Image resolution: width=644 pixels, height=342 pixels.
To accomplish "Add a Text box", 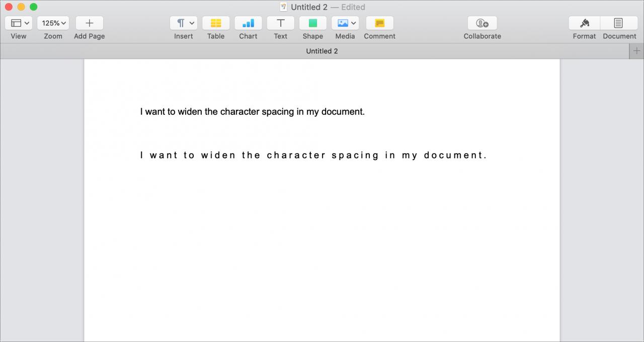I will [x=281, y=23].
